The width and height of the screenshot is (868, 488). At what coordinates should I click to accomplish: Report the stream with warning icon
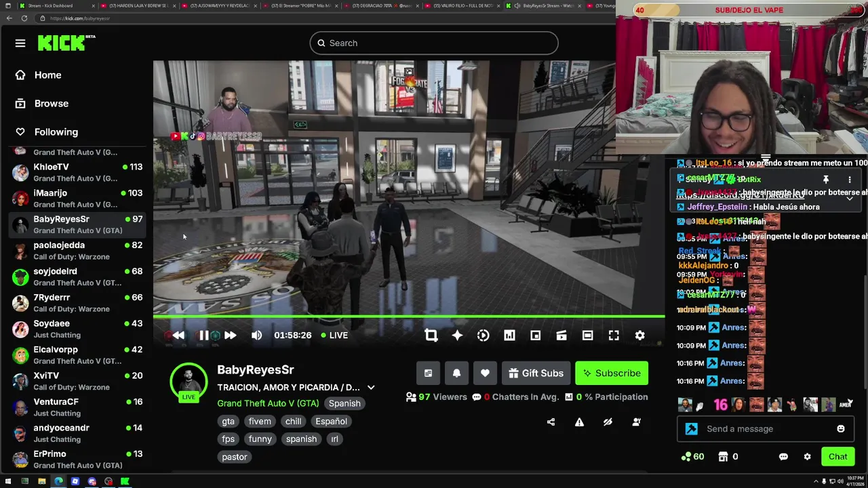pyautogui.click(x=579, y=422)
